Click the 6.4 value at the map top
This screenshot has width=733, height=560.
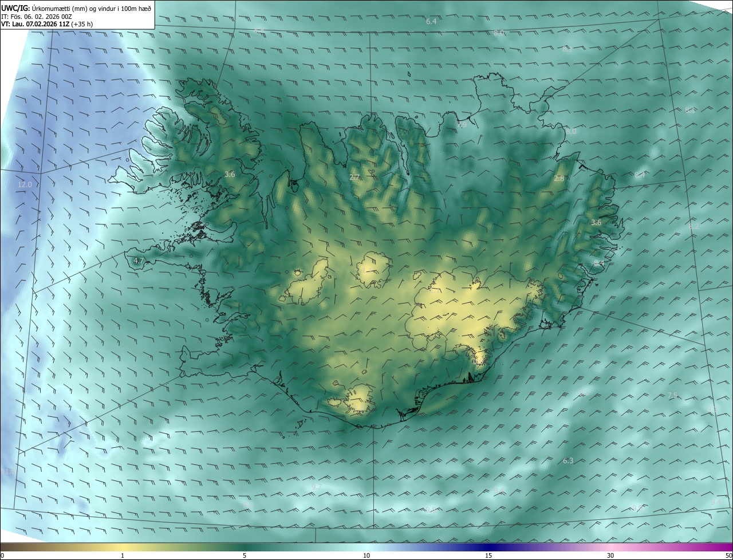[431, 21]
